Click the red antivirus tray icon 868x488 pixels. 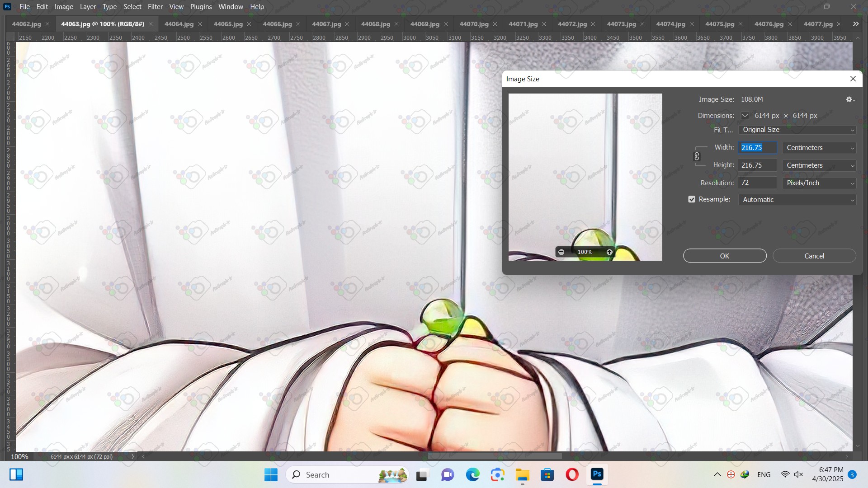pos(731,474)
